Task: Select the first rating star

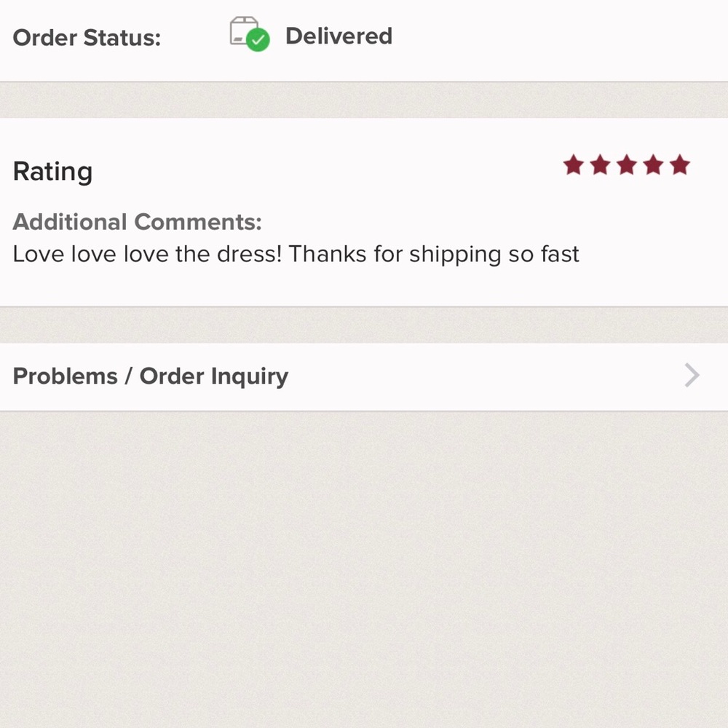Action: coord(574,165)
